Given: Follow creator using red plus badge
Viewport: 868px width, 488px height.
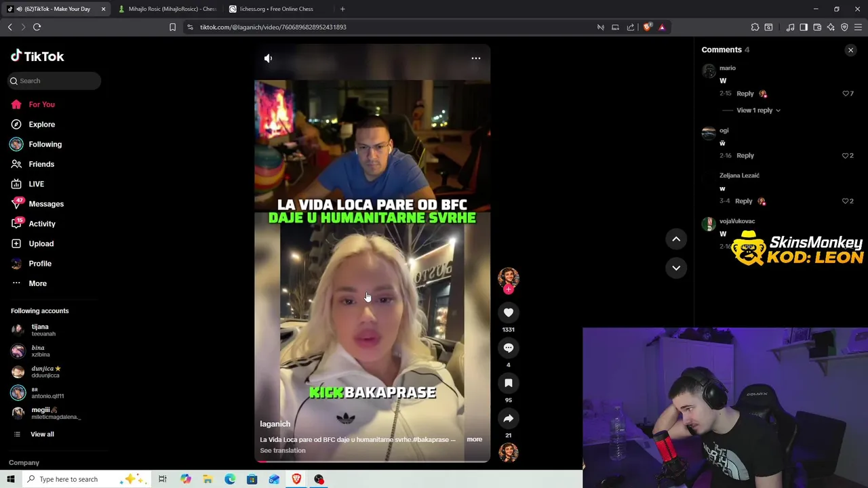Looking at the screenshot, I should 509,289.
